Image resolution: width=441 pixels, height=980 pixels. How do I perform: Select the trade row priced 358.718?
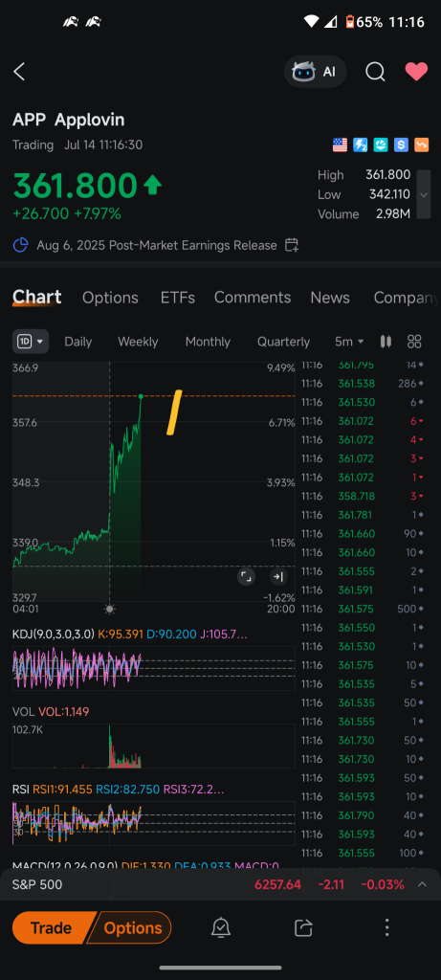(x=364, y=496)
